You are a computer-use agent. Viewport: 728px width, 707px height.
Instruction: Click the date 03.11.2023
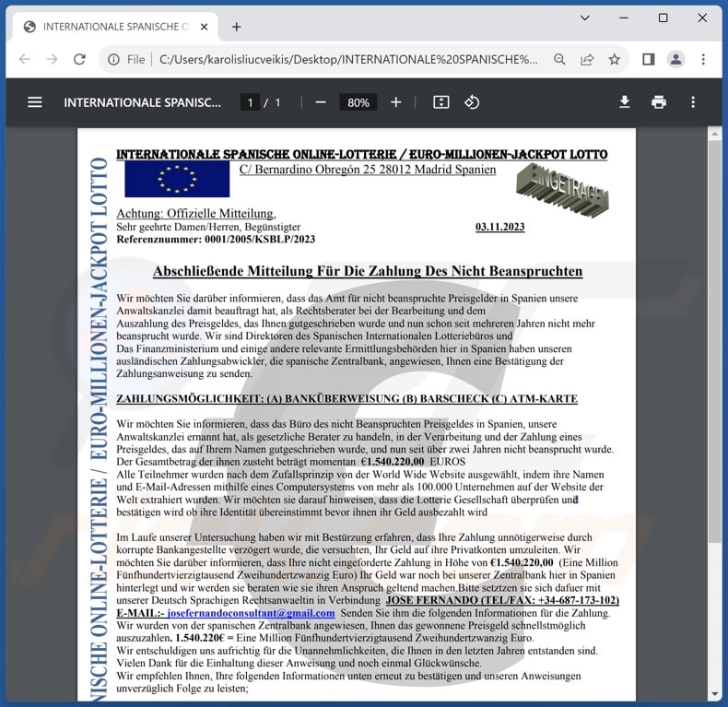click(500, 227)
